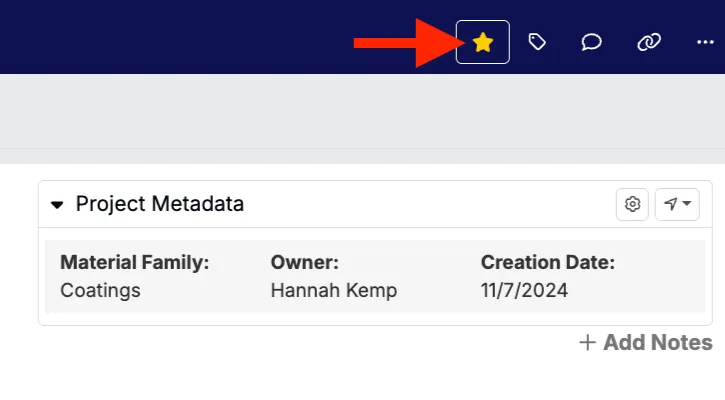Open the more options ellipsis menu
Image resolution: width=725 pixels, height=400 pixels.
pyautogui.click(x=705, y=42)
